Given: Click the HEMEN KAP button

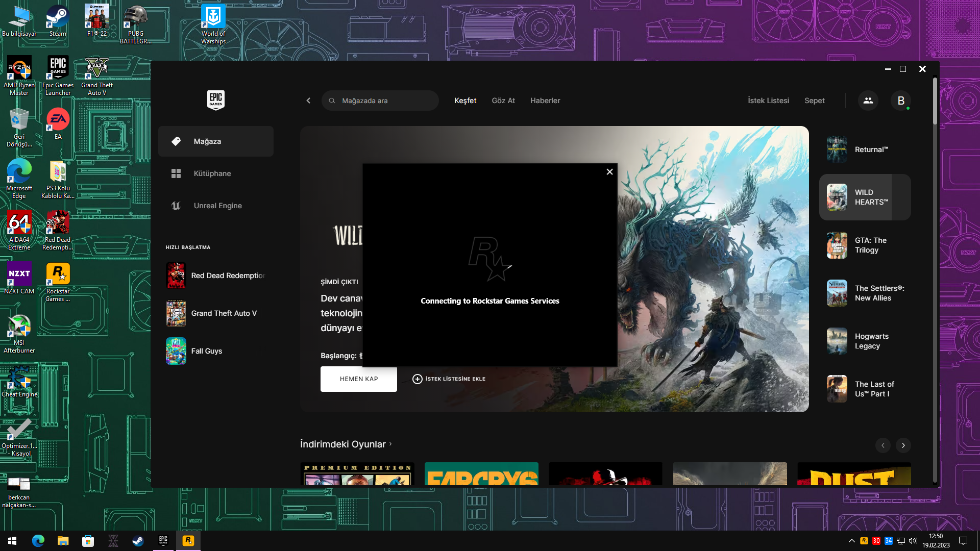Looking at the screenshot, I should (358, 379).
